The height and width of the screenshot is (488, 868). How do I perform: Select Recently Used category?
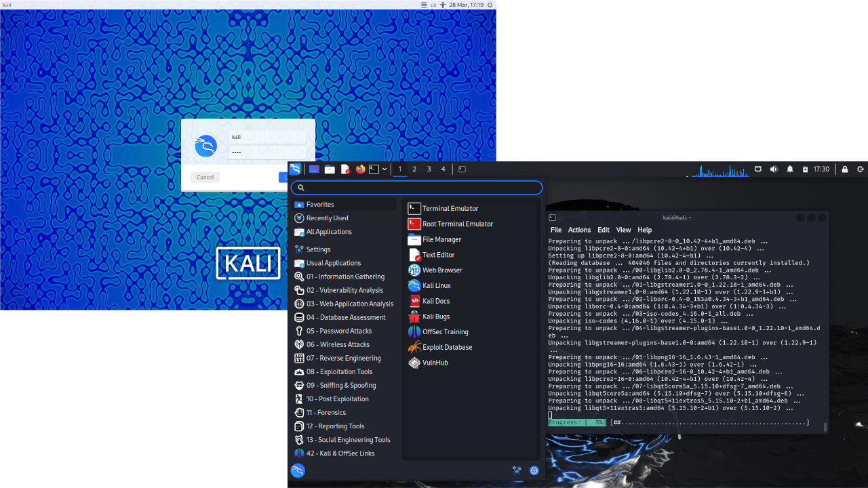tap(345, 218)
